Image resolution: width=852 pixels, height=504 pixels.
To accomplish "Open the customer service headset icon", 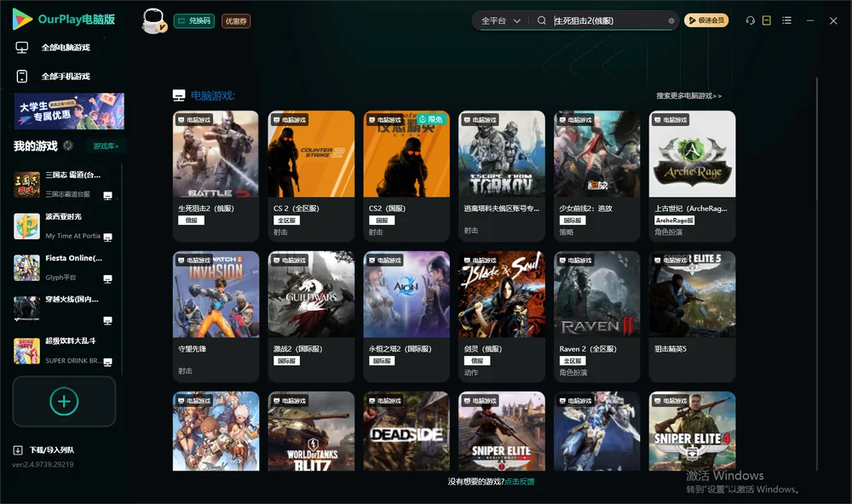I will (751, 20).
